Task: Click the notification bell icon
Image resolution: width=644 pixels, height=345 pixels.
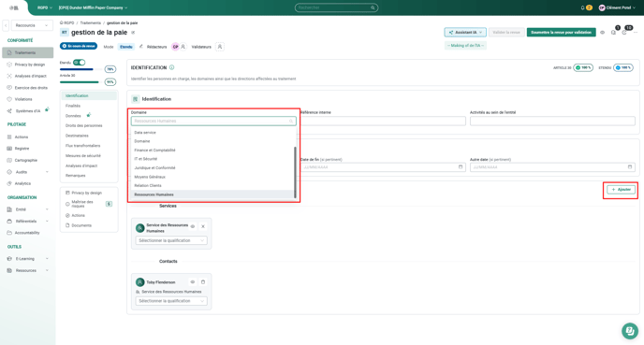Action: (x=582, y=7)
